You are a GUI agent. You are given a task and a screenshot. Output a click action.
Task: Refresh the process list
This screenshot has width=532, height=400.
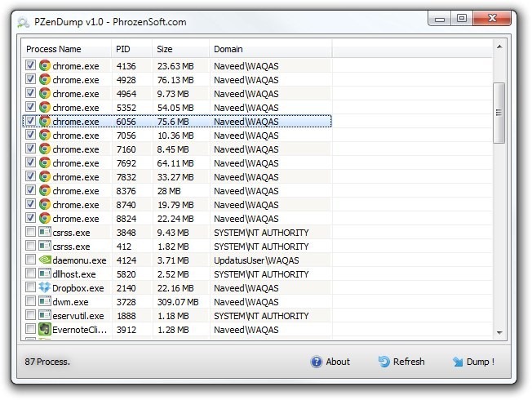click(x=401, y=362)
